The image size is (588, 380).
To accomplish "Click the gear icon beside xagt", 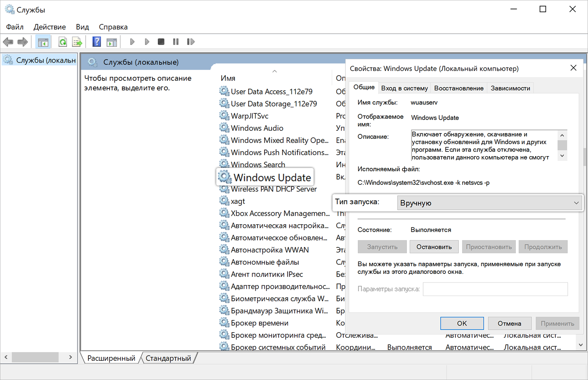I will click(x=224, y=201).
